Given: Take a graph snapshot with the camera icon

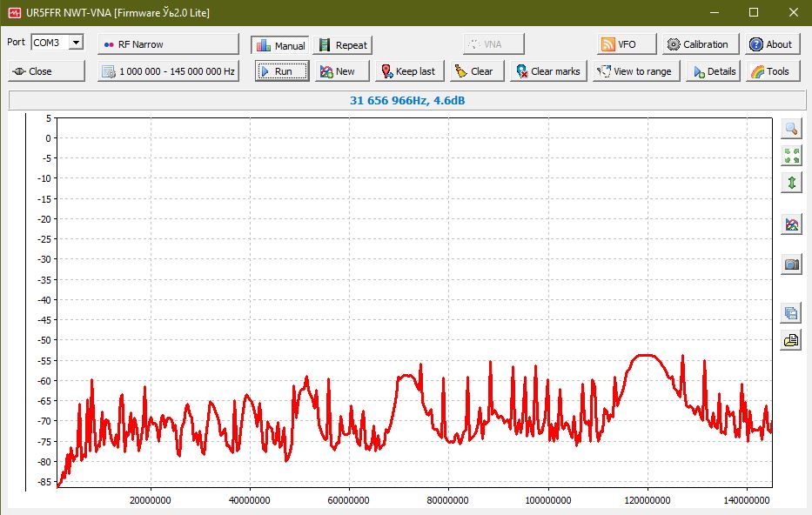Looking at the screenshot, I should coord(791,264).
